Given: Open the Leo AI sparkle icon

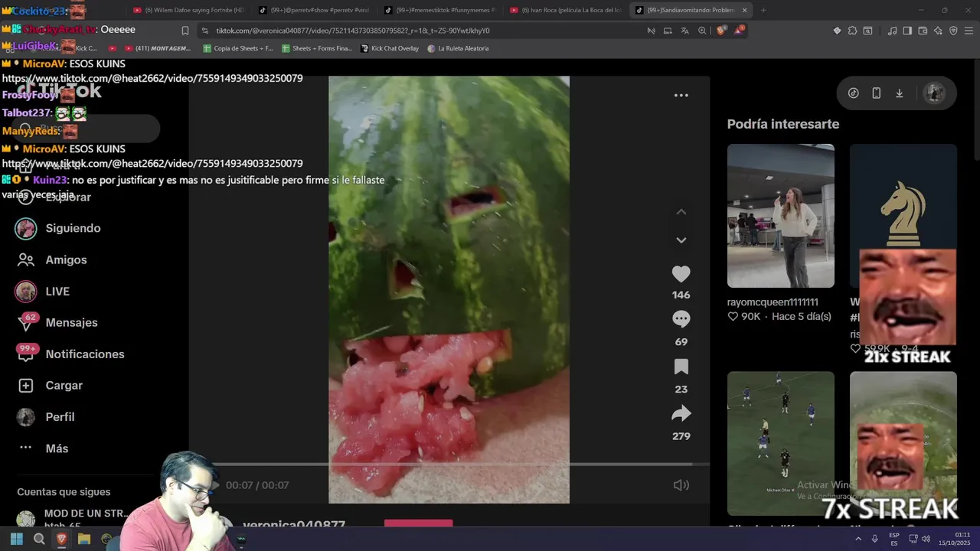Looking at the screenshot, I should tap(938, 31).
